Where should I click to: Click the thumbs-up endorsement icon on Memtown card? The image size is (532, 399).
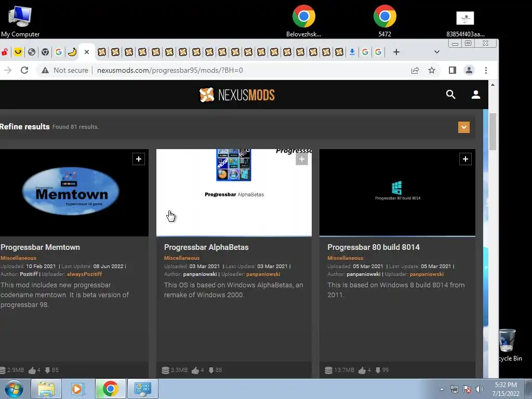(x=32, y=370)
